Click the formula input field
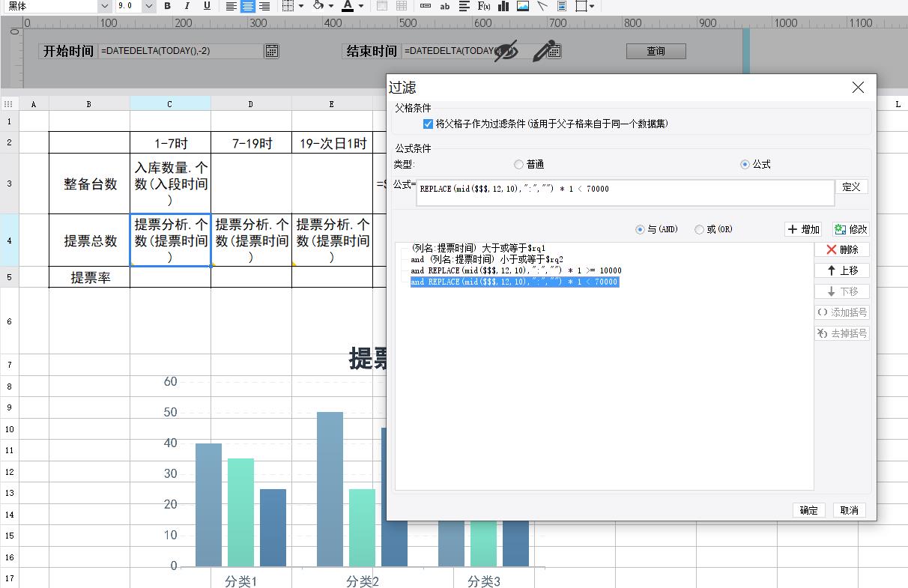This screenshot has height=588, width=908. coord(626,193)
